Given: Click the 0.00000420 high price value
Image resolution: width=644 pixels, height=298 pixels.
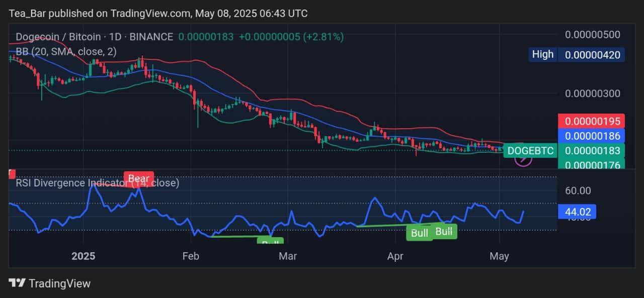Looking at the screenshot, I should 592,55.
